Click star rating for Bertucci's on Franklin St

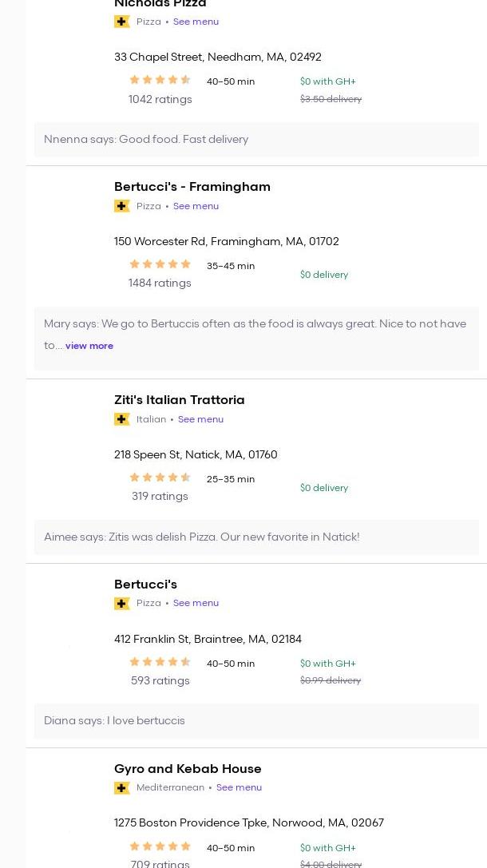coord(160,662)
